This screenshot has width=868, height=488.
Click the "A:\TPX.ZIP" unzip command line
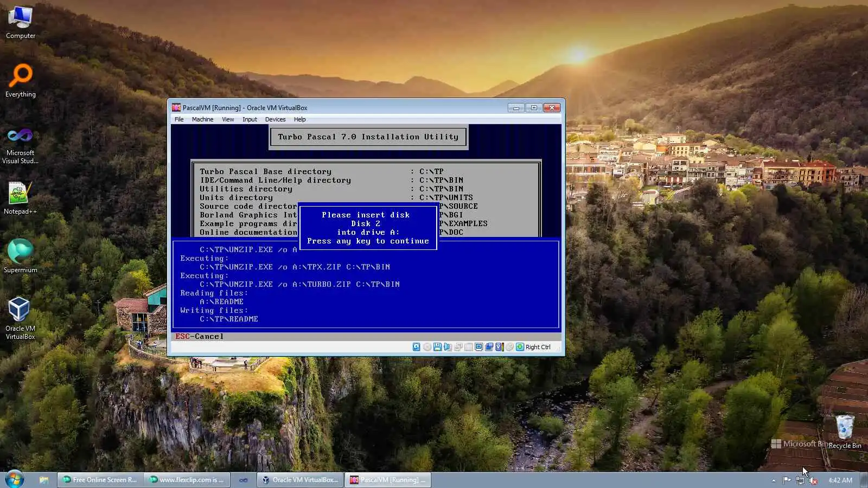pyautogui.click(x=295, y=267)
